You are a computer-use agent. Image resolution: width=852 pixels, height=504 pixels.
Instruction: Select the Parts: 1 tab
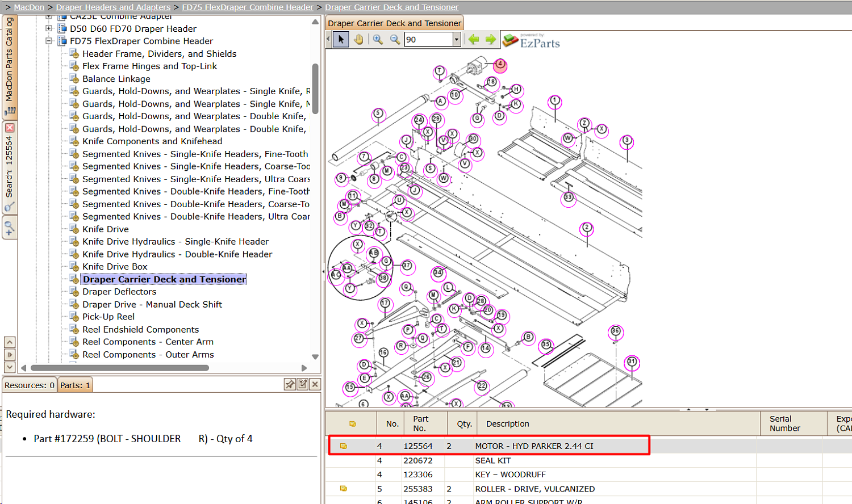point(75,385)
